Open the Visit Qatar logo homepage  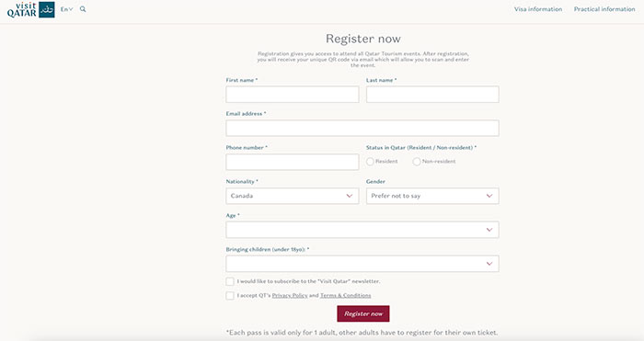click(30, 9)
